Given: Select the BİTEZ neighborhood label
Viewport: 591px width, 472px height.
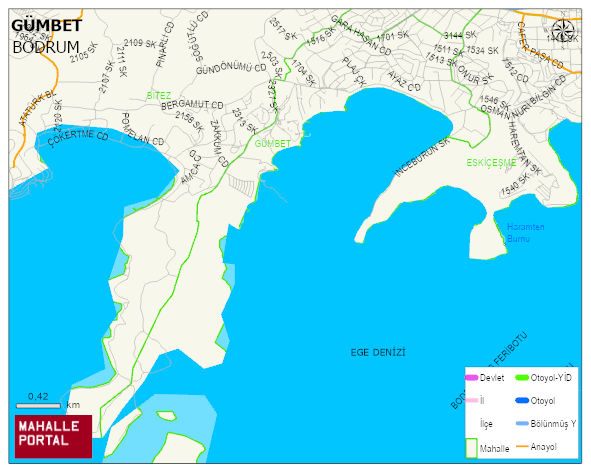Looking at the screenshot, I should (x=159, y=96).
